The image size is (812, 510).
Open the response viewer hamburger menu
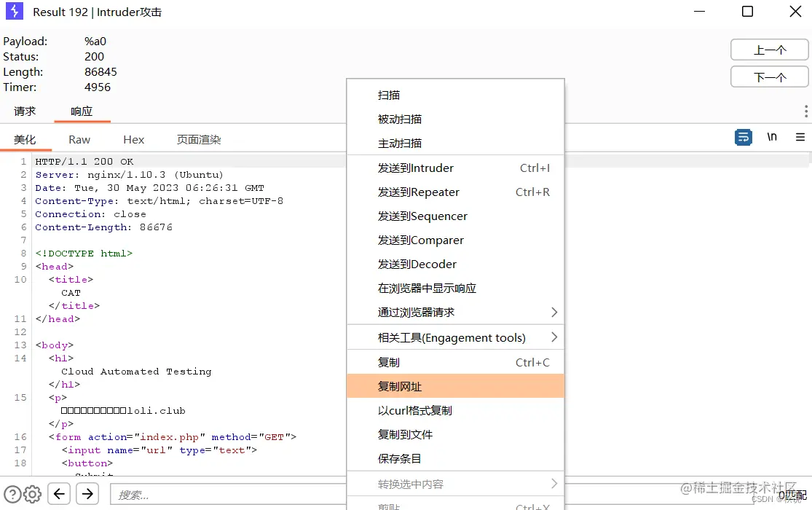tap(800, 137)
